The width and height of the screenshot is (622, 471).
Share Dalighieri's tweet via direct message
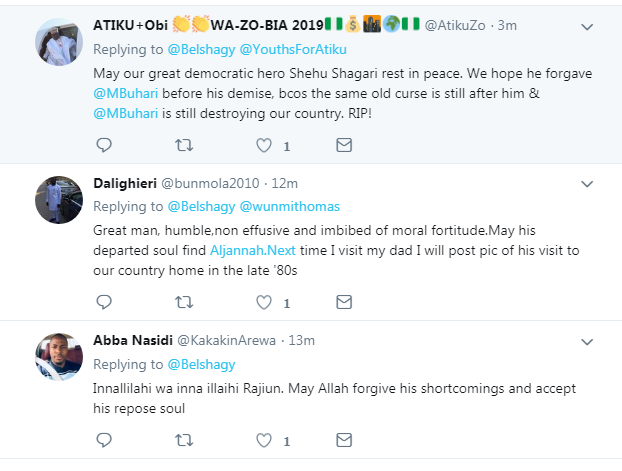click(x=343, y=300)
